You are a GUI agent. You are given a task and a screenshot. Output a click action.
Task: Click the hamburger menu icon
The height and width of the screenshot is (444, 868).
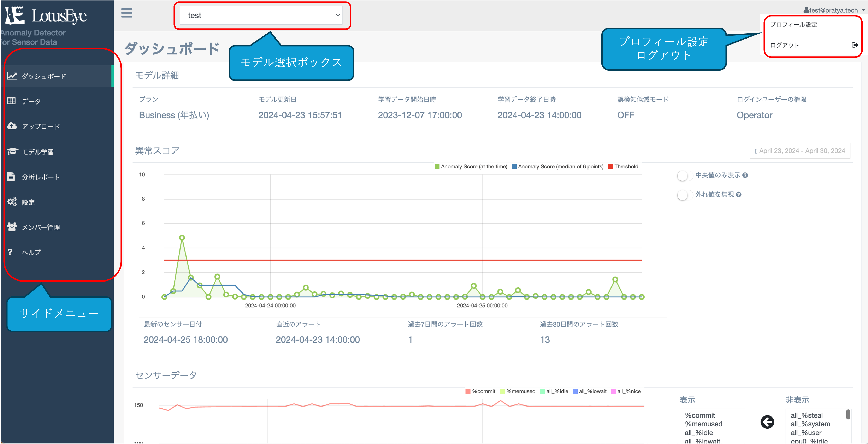coord(127,13)
